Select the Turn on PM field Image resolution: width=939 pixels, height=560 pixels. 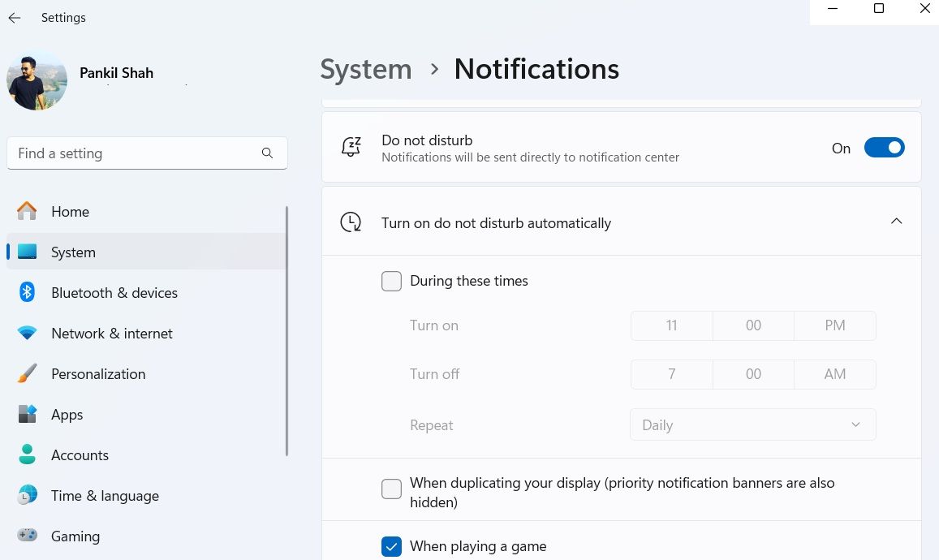click(x=835, y=325)
